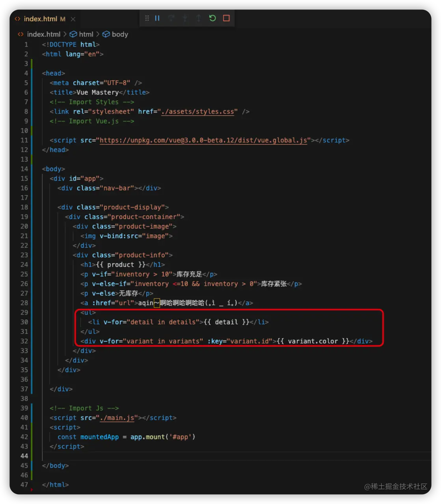The width and height of the screenshot is (441, 504).
Task: Click the </script> tag on line 43
Action: point(67,447)
